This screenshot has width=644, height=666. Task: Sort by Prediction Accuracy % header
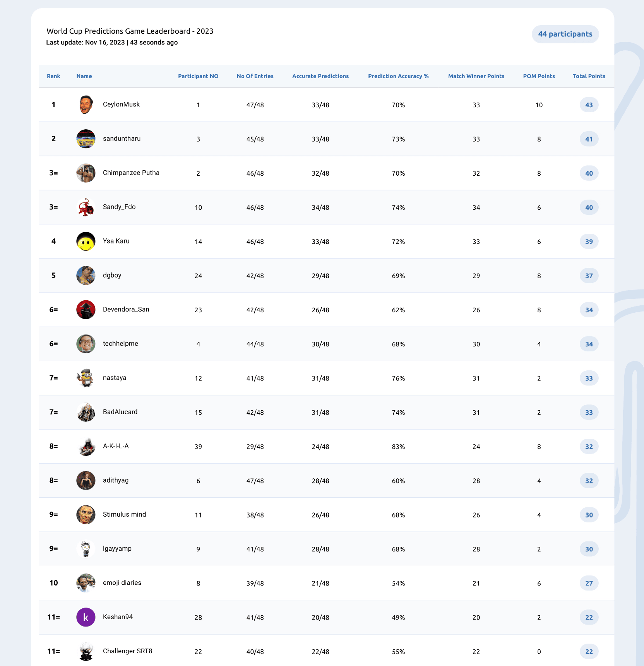pos(398,76)
